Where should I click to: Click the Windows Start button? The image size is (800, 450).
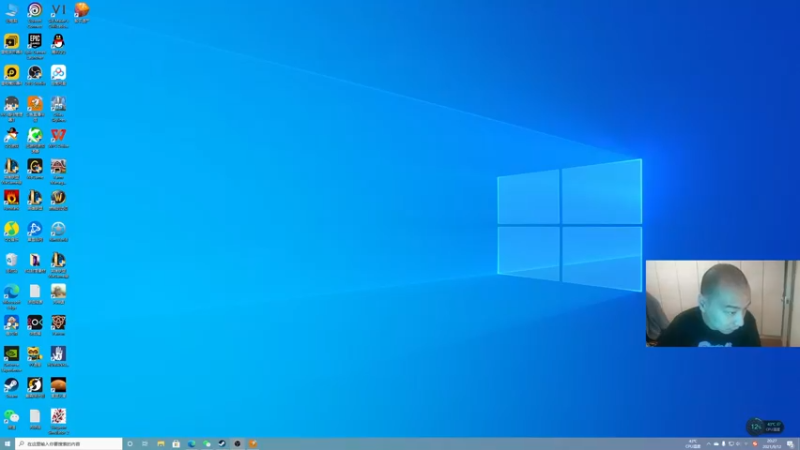pyautogui.click(x=7, y=444)
